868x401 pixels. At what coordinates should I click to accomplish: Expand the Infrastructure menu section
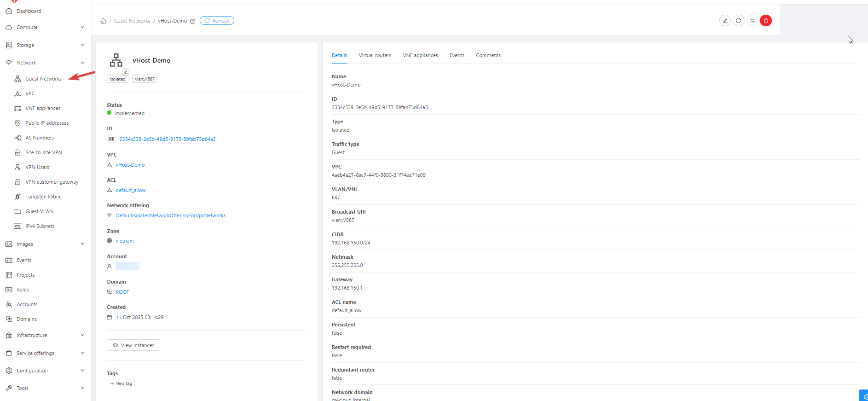(x=45, y=335)
